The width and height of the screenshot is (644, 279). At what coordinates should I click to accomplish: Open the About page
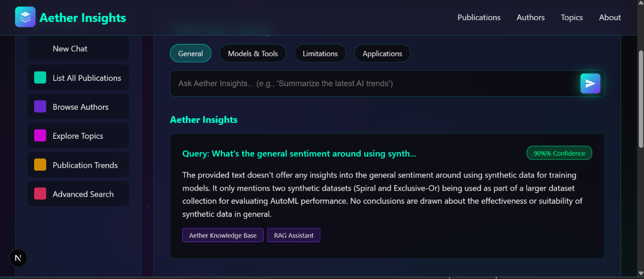[x=609, y=17]
